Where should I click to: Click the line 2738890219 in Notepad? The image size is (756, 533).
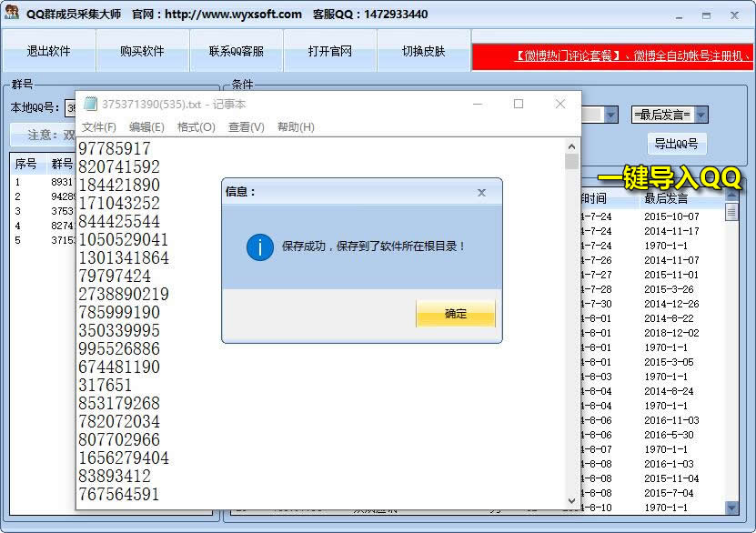coord(124,294)
